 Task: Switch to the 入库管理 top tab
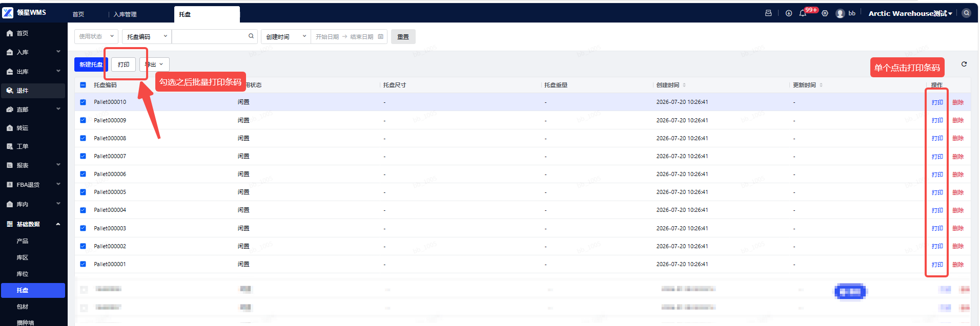(x=125, y=14)
